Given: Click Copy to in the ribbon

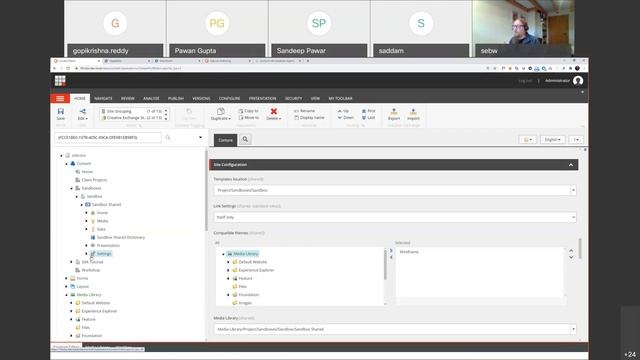Looking at the screenshot, I should [x=249, y=111].
